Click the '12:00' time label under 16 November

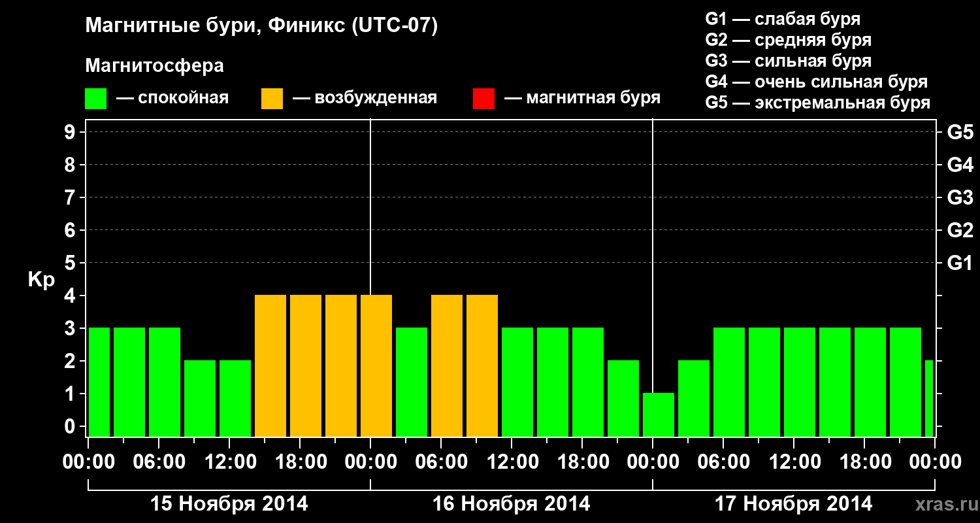(512, 462)
